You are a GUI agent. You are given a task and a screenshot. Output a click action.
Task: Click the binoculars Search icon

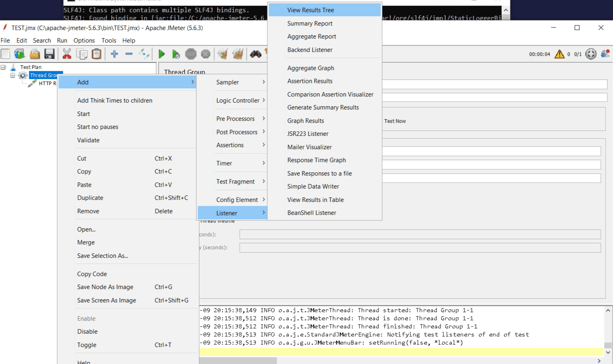[256, 54]
